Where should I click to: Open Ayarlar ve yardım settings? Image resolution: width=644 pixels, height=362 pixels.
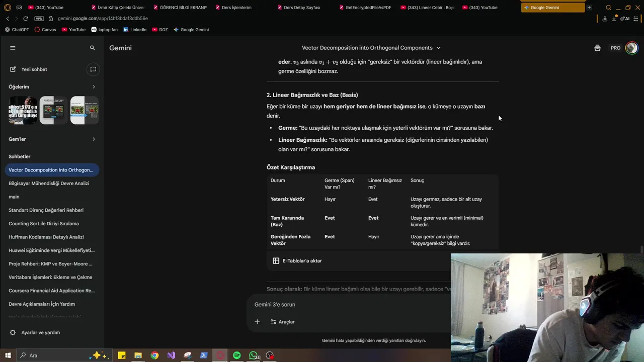(x=35, y=332)
